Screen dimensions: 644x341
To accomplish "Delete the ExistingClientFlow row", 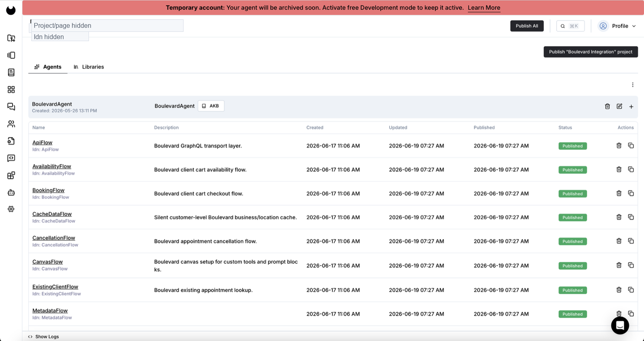I will coord(619,290).
